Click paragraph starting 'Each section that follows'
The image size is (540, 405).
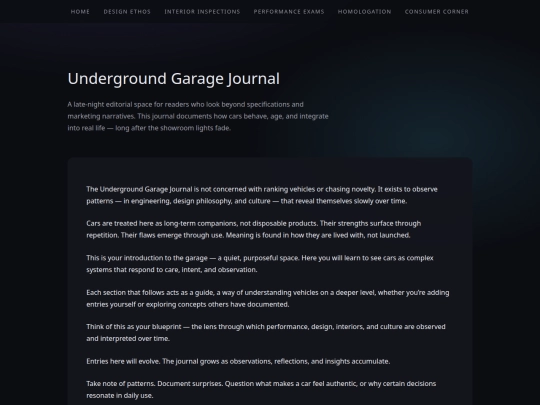(x=268, y=298)
